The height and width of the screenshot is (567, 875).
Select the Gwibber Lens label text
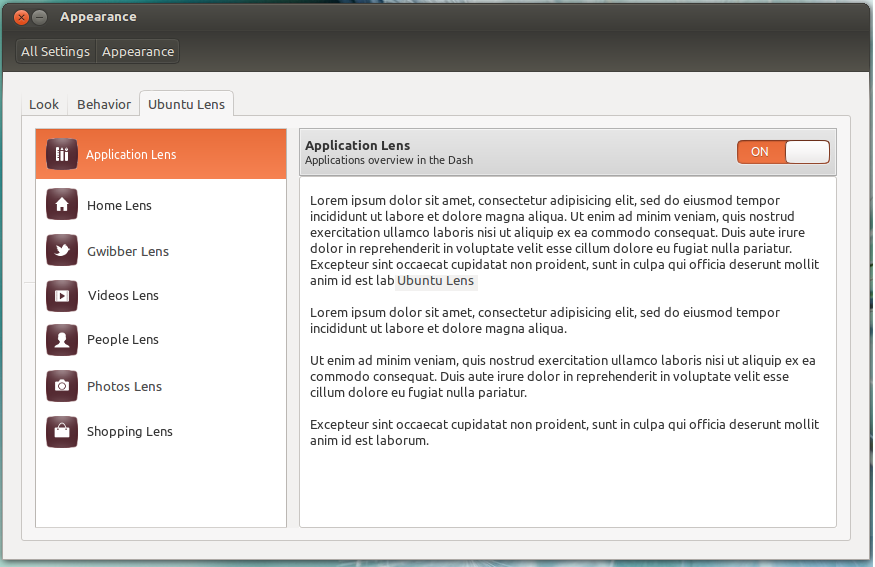coord(127,251)
